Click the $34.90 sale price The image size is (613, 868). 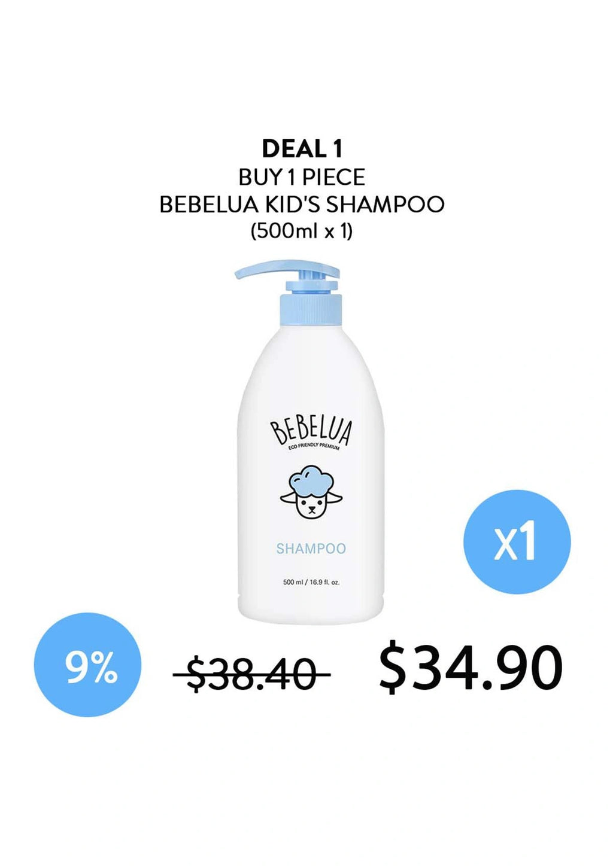pyautogui.click(x=471, y=666)
